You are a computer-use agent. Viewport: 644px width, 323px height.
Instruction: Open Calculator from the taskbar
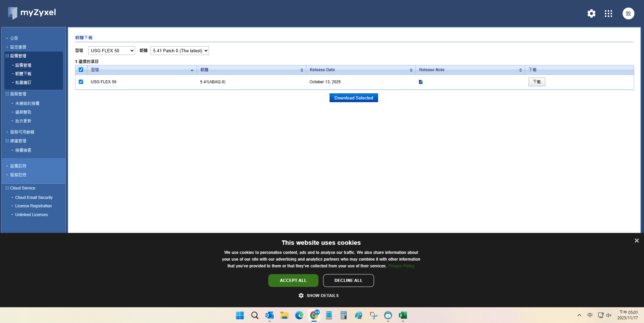344,315
